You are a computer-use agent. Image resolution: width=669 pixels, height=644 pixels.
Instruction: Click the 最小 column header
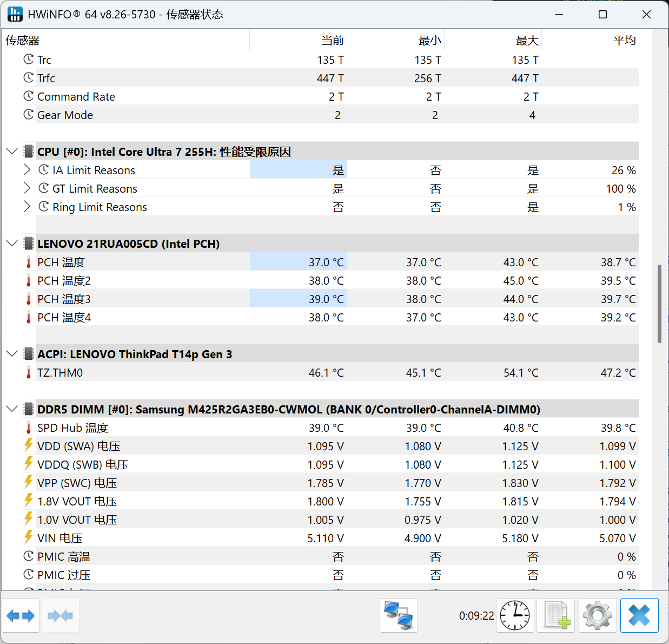(x=396, y=40)
